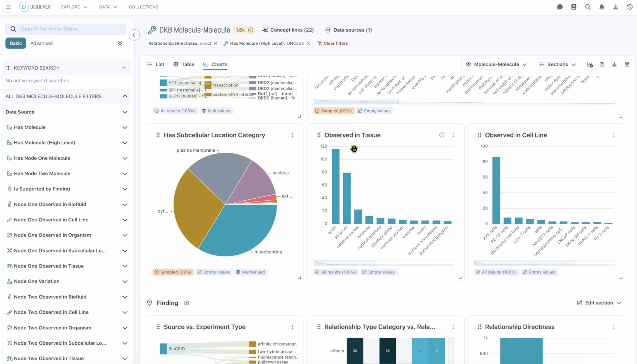Add a keyword search with plus icon
Image resolution: width=637 pixels, height=364 pixels.
point(124,68)
